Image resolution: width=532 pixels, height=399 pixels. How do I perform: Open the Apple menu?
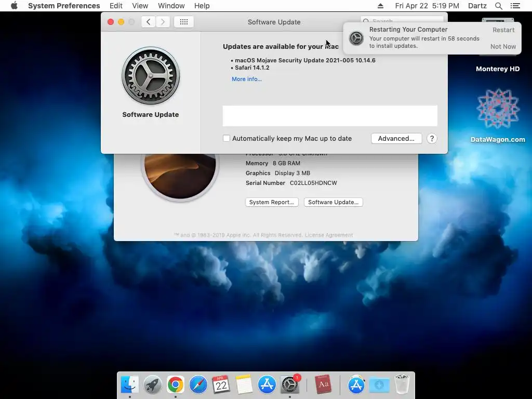[14, 6]
